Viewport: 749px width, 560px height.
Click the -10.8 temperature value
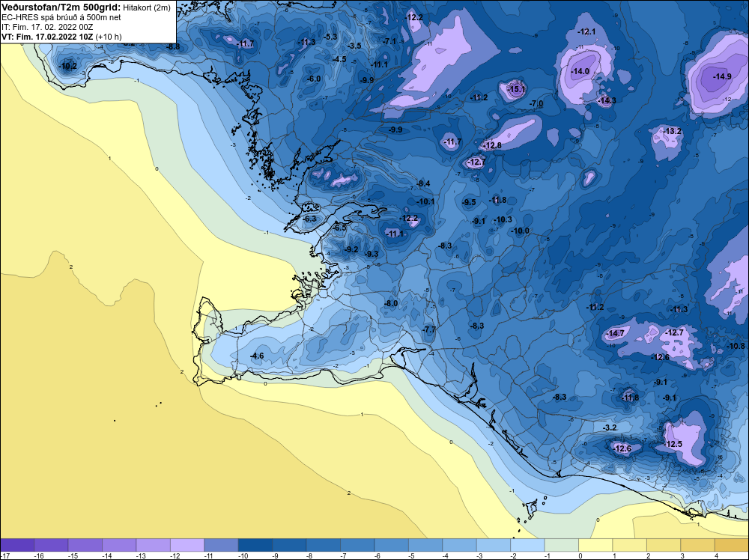[736, 346]
